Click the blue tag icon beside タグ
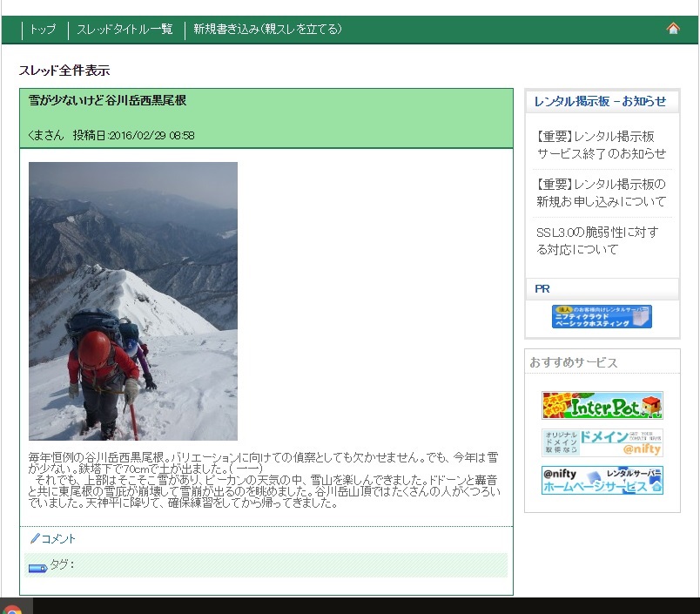This screenshot has width=700, height=614. tap(38, 568)
